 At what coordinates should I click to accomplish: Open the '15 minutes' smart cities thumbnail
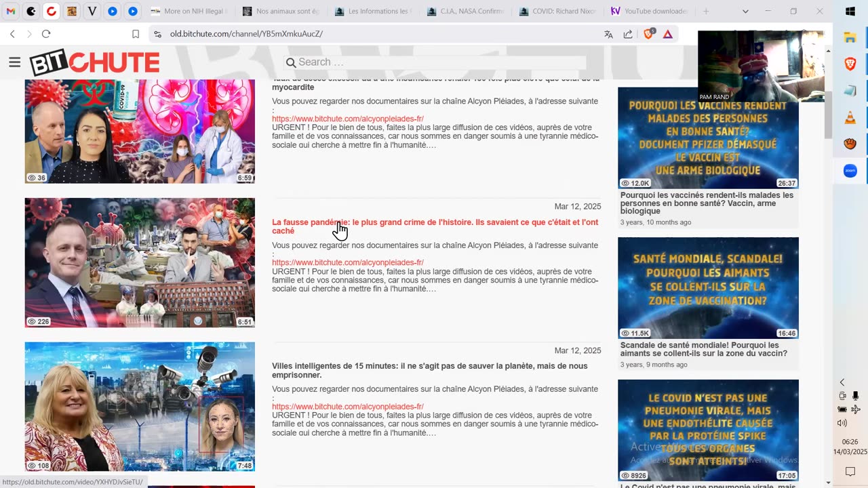(140, 407)
